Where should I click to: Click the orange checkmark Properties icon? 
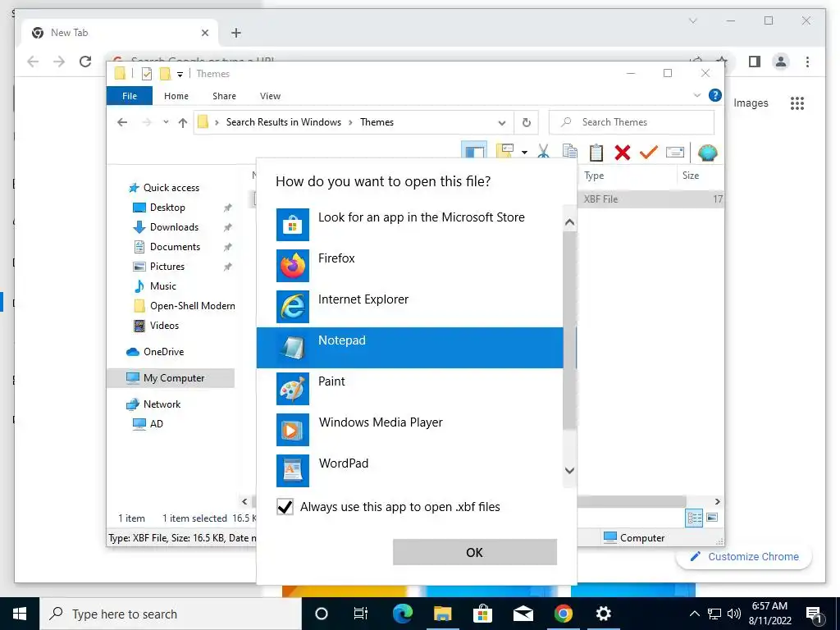tap(648, 152)
